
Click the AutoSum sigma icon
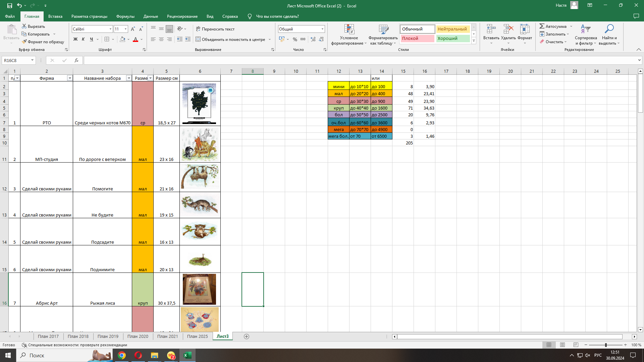pos(542,26)
